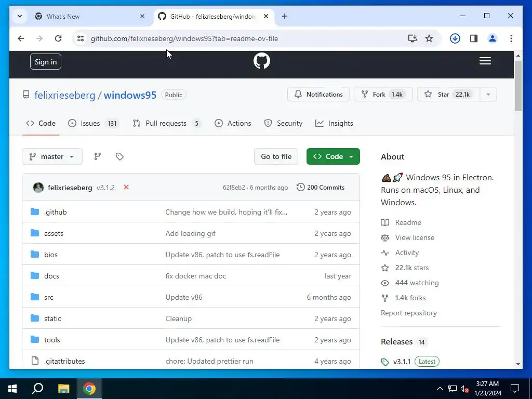
Task: Open the src folder
Action: (x=48, y=297)
